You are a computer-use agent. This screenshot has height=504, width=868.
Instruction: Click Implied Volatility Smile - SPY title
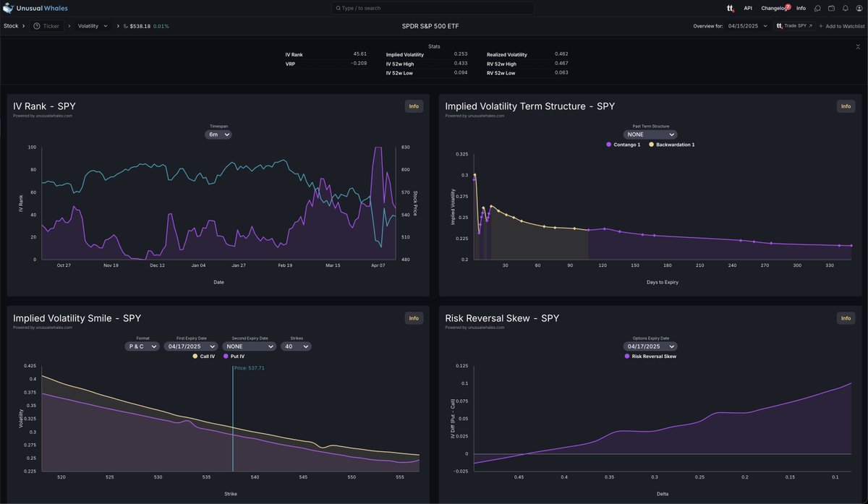click(x=77, y=318)
